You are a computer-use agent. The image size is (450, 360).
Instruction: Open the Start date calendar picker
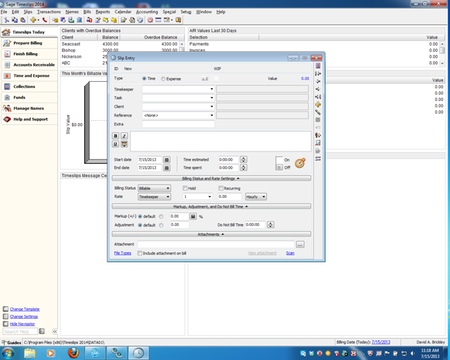tap(167, 160)
